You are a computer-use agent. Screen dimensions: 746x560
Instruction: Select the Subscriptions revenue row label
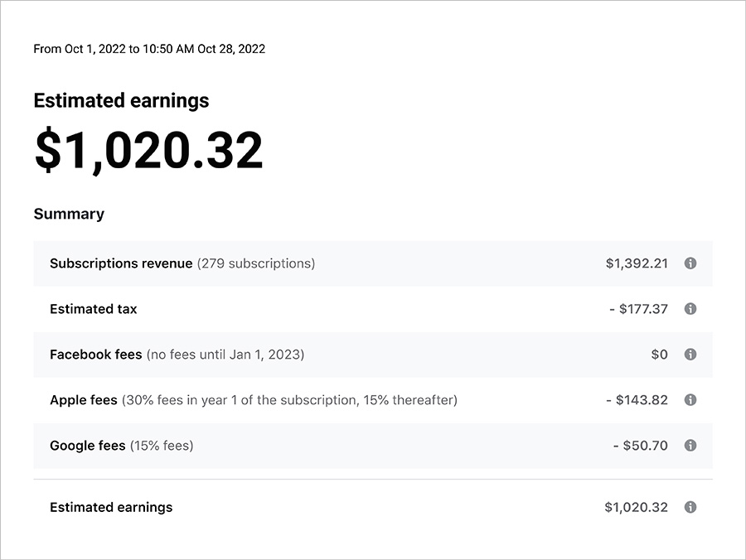[x=121, y=263]
